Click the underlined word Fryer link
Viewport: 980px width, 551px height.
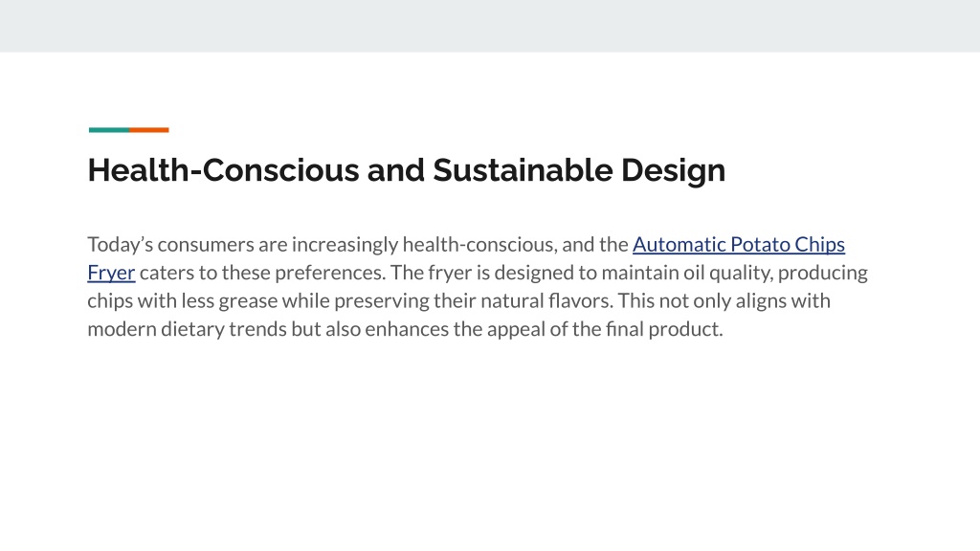pyautogui.click(x=111, y=273)
